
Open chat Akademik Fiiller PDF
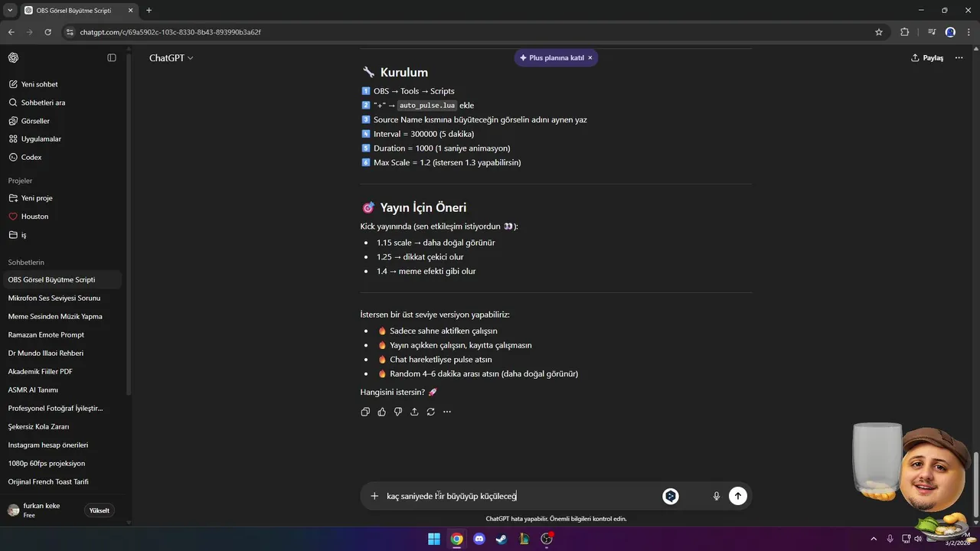pyautogui.click(x=61, y=372)
